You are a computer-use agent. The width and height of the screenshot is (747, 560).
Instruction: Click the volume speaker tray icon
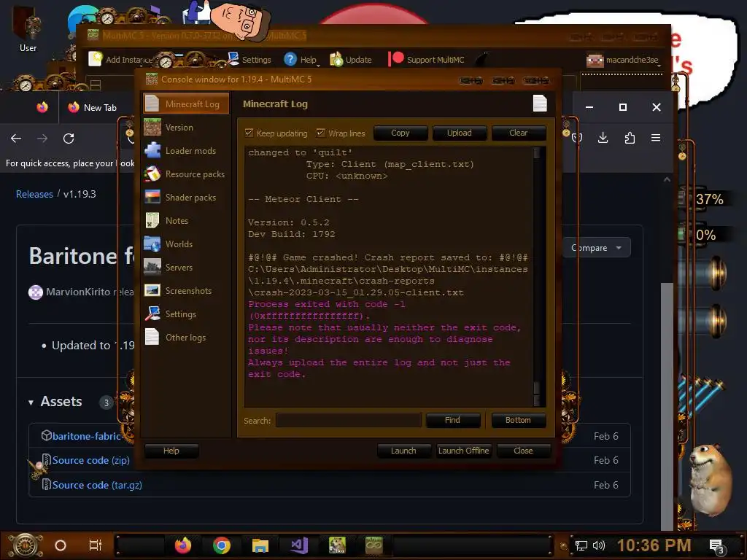(598, 545)
